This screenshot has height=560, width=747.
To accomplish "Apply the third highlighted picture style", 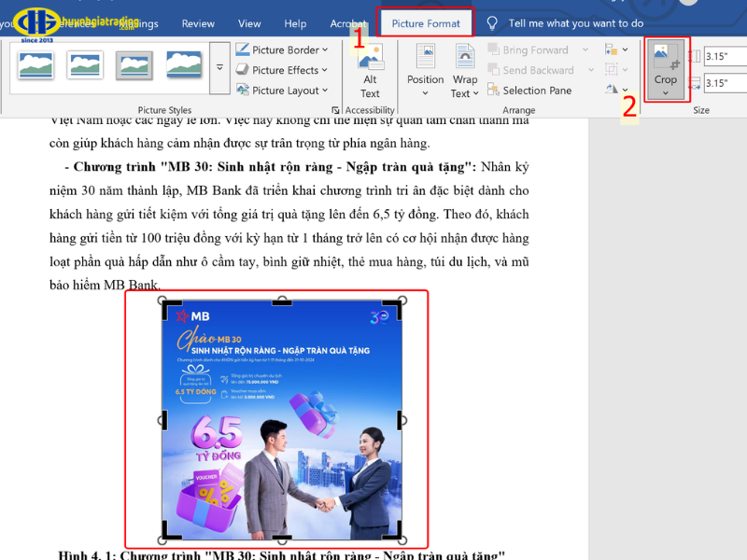I will tap(134, 65).
